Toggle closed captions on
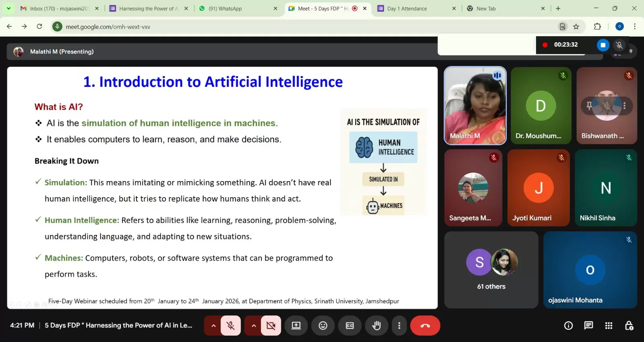Screen dimensions: 644x342 pos(350,326)
